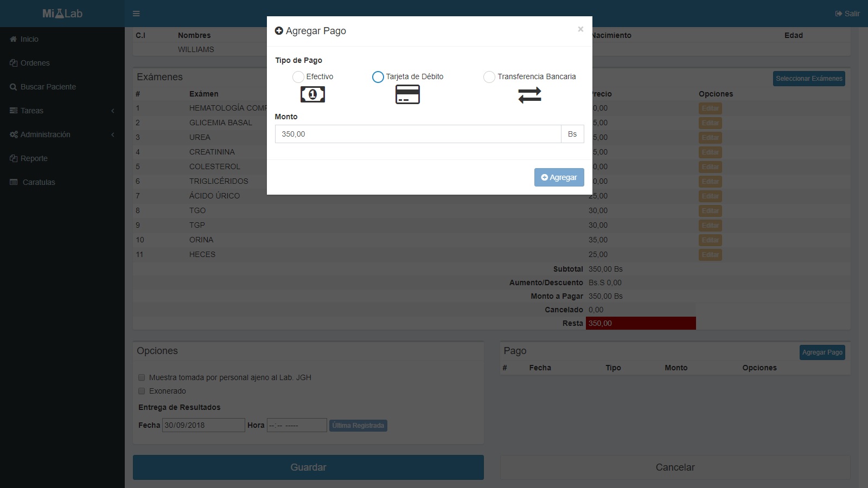Check the Exonerado checkbox
The image size is (868, 488).
pos(142,391)
